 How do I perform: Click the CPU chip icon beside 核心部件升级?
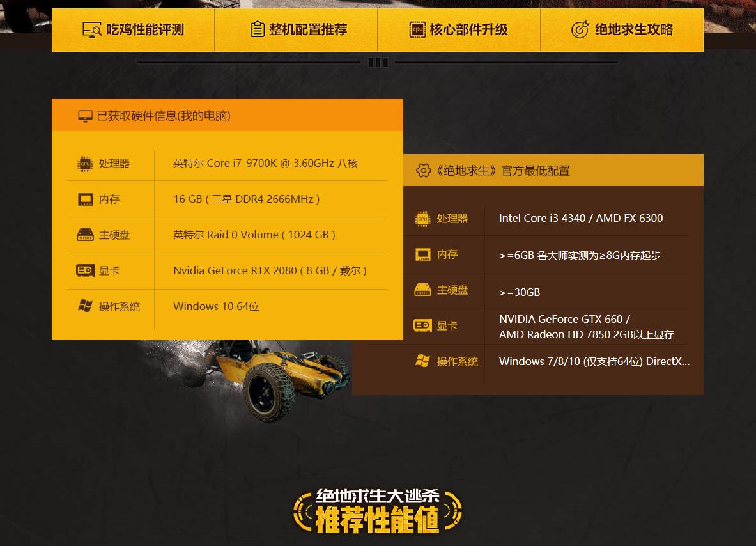(417, 29)
